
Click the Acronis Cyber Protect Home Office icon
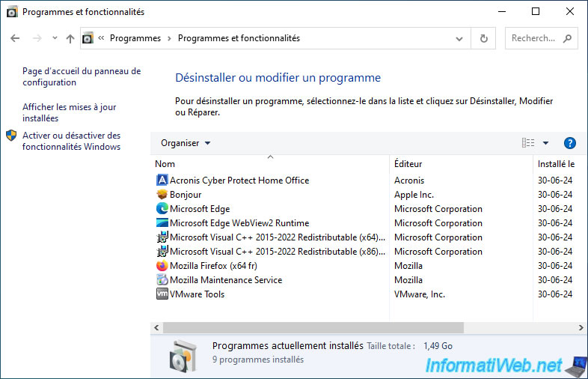pos(162,181)
